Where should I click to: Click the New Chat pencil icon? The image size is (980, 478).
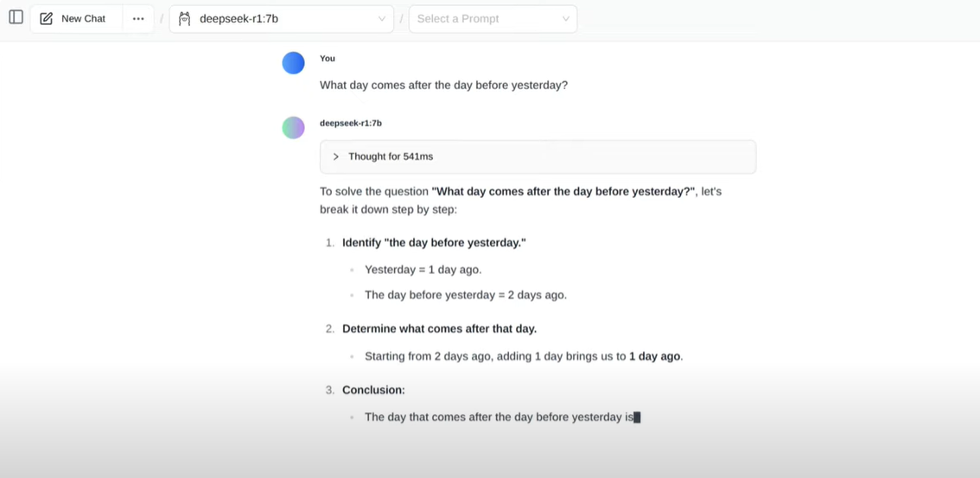point(47,19)
